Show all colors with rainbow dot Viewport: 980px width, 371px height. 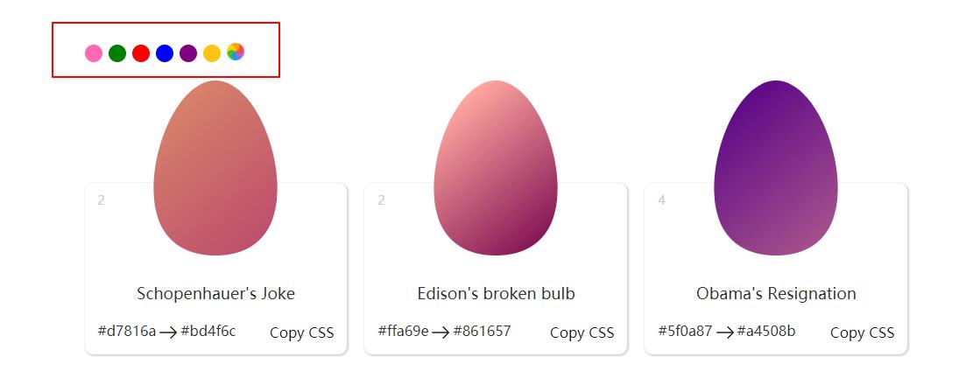coord(236,52)
